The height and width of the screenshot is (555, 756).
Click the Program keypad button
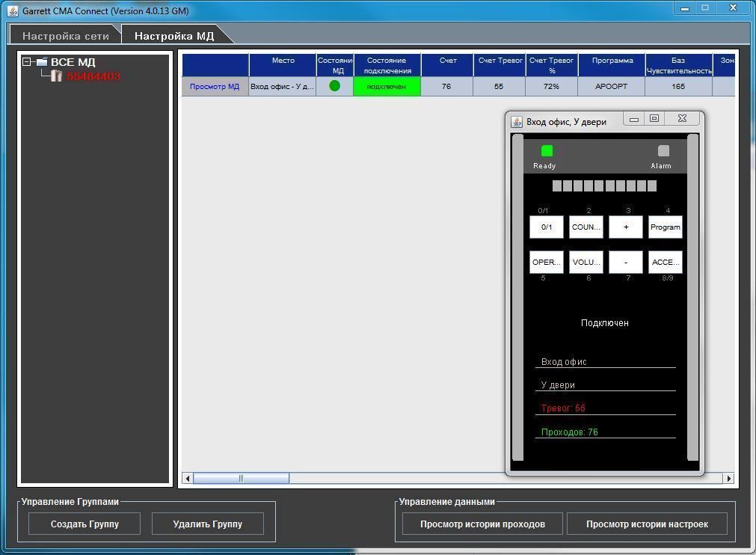(666, 227)
